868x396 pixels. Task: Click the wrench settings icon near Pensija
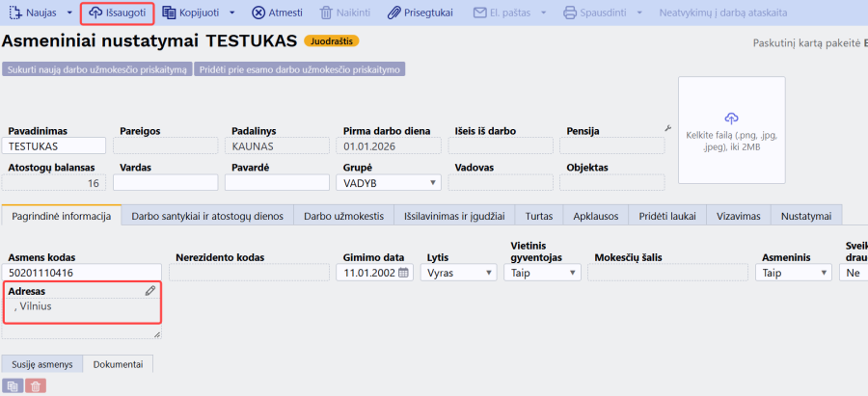point(667,128)
